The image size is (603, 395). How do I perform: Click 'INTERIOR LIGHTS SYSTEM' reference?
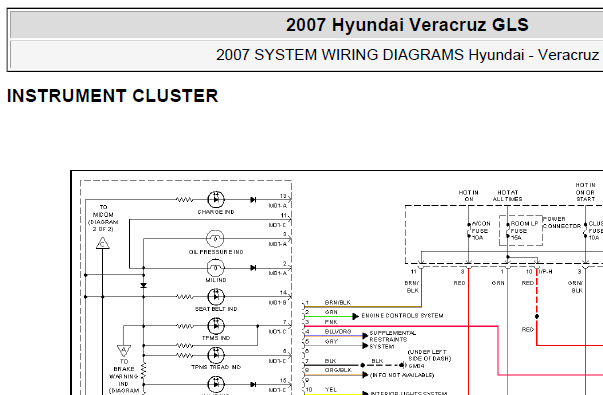click(408, 393)
